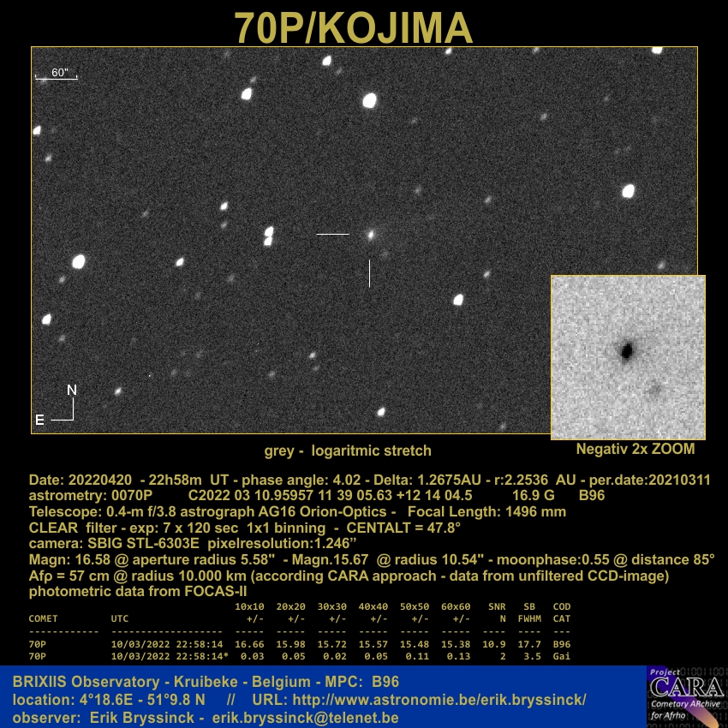Click the "Focal Length: 1496 mm" text
The width and height of the screenshot is (728, 728).
click(487, 511)
